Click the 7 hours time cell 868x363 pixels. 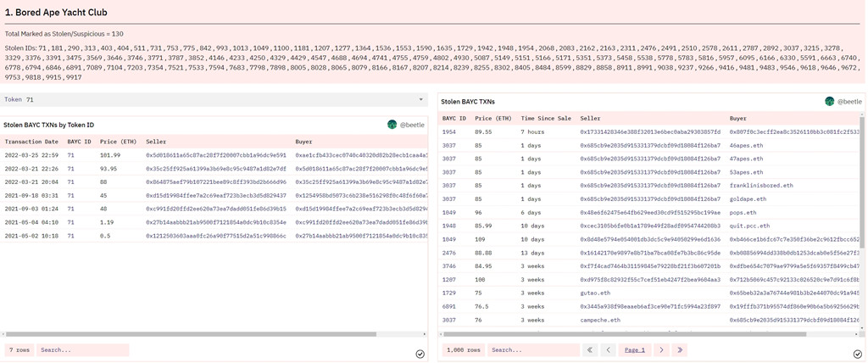(x=533, y=132)
